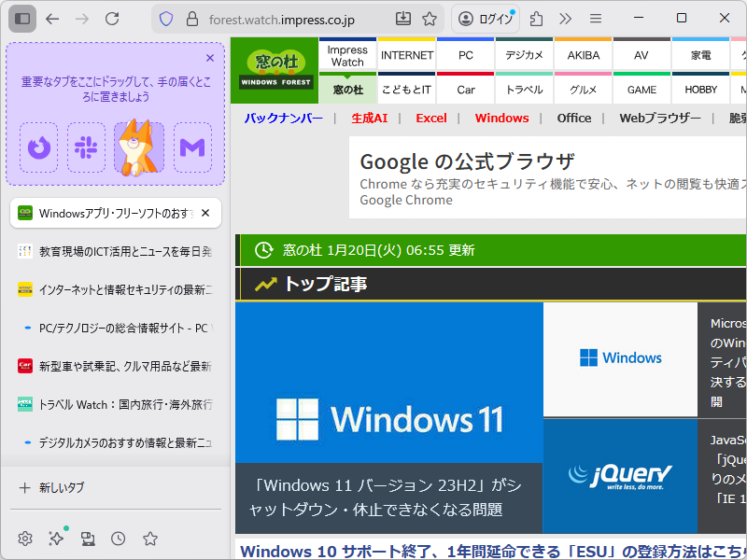Click the sparkle AI icon with green dot
The height and width of the screenshot is (560, 747).
[55, 539]
